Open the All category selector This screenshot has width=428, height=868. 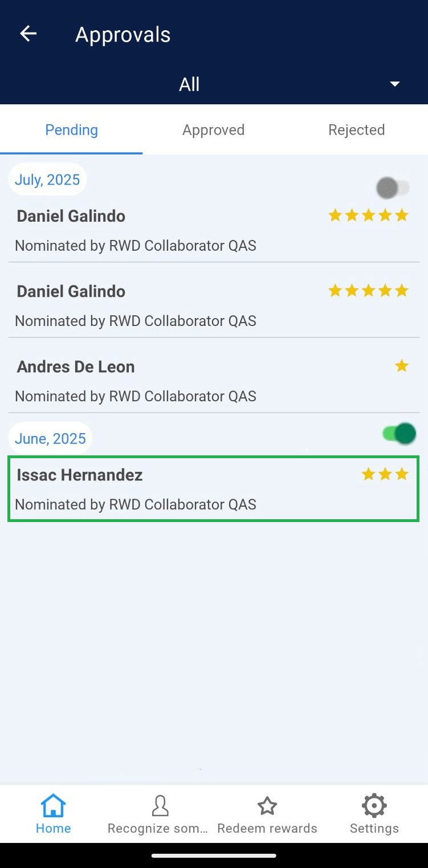189,84
